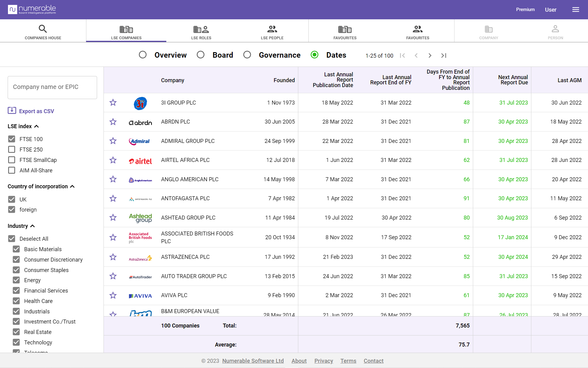Image resolution: width=588 pixels, height=368 pixels.
Task: Switch to LSE Roles tab
Action: click(201, 32)
